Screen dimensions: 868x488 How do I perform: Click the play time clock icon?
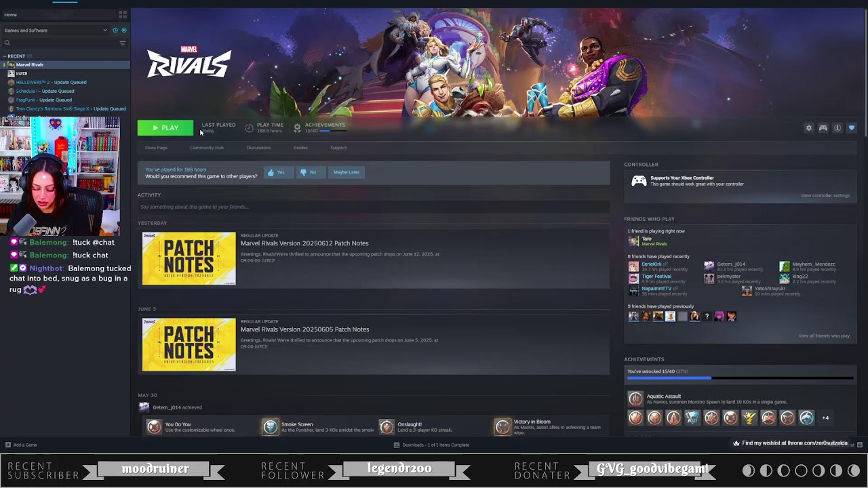(x=249, y=127)
